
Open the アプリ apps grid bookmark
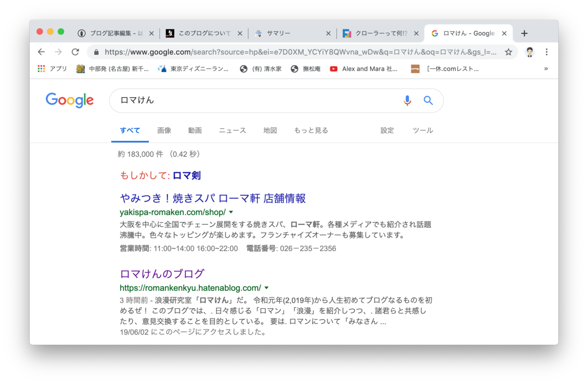click(x=52, y=69)
